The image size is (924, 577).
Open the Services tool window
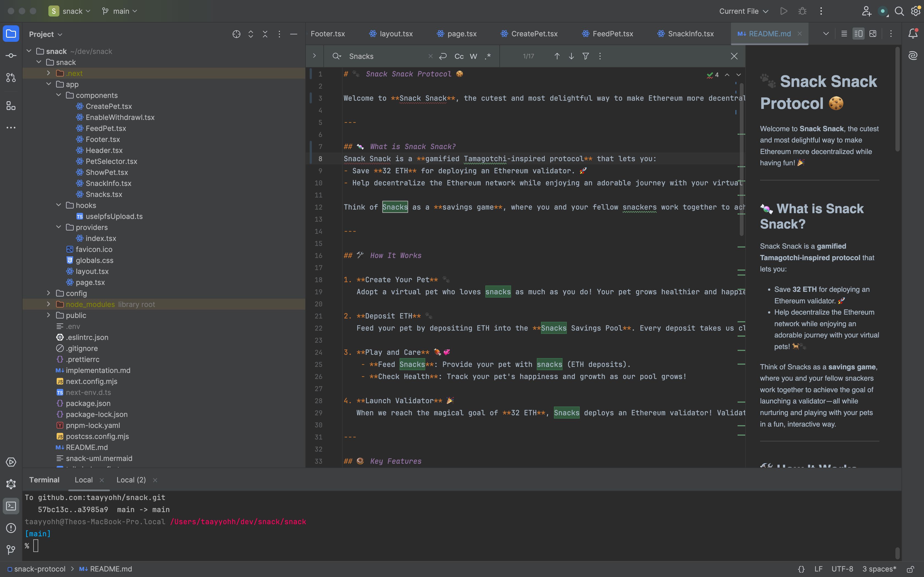(x=11, y=462)
